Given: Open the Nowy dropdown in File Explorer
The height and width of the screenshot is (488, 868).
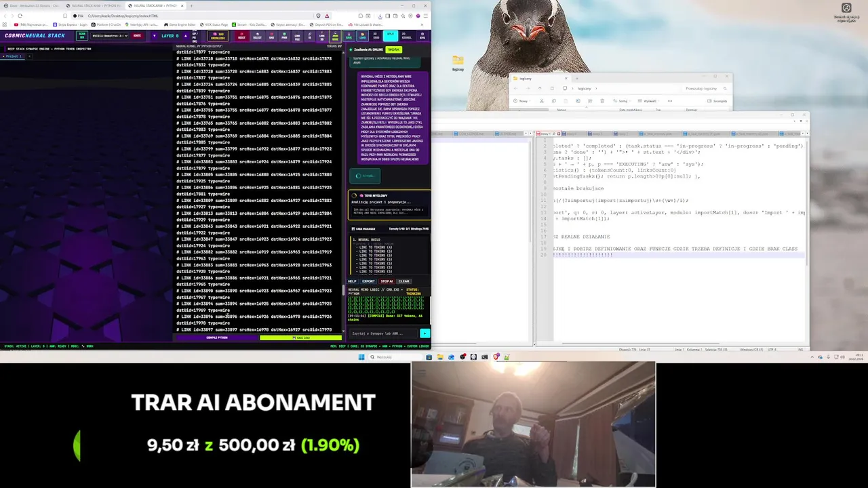Looking at the screenshot, I should tap(522, 101).
